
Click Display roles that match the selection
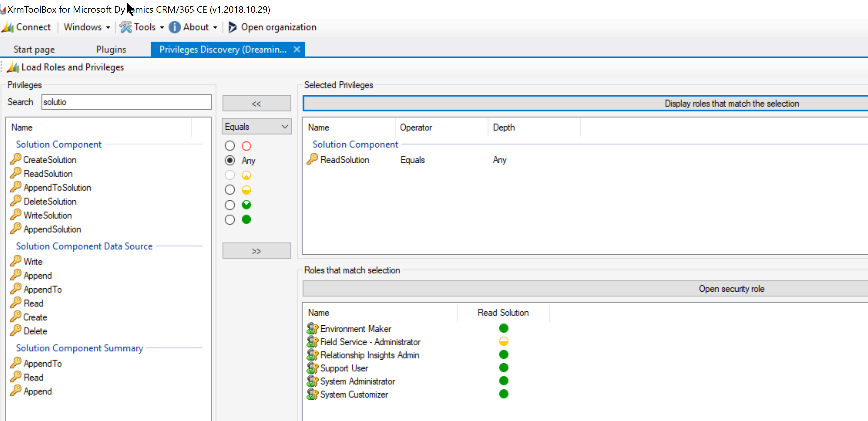[731, 103]
